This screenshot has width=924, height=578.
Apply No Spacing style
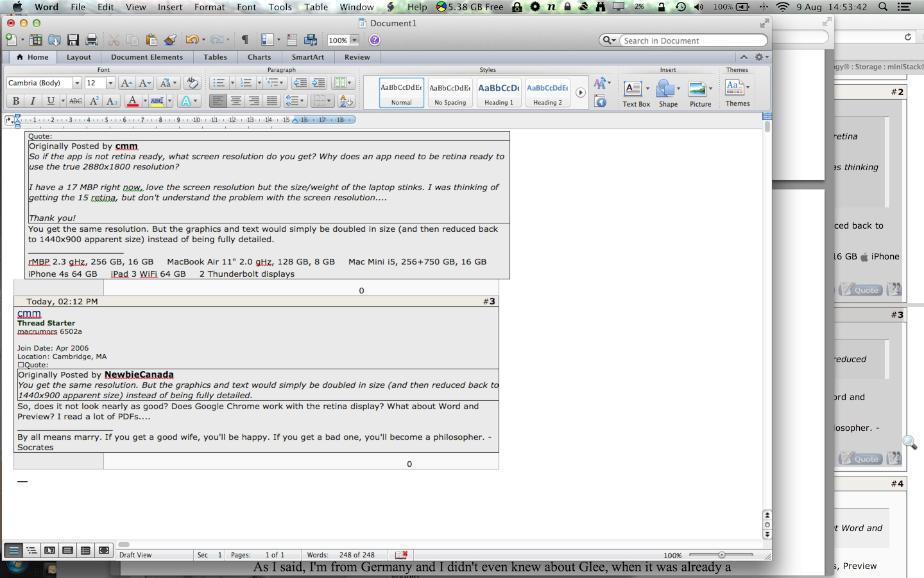click(450, 92)
